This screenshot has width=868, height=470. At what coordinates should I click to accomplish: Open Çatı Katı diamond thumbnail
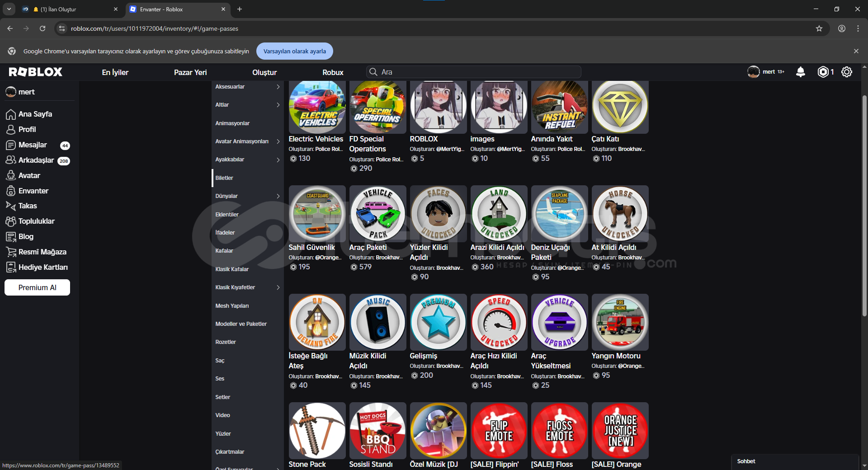coord(620,107)
